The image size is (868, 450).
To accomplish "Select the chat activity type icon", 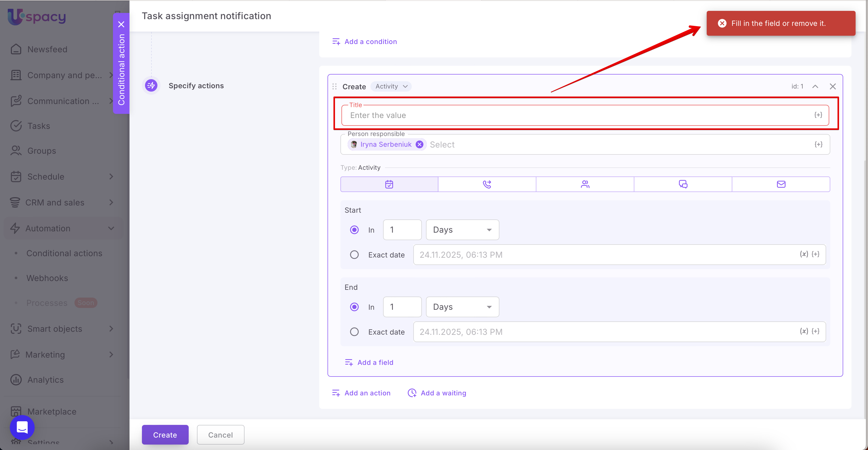I will [683, 184].
